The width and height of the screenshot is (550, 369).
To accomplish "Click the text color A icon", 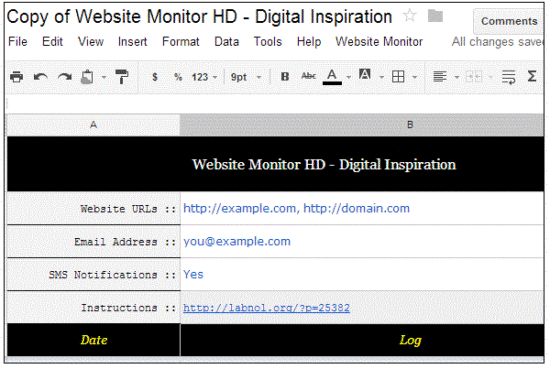I will point(332,76).
